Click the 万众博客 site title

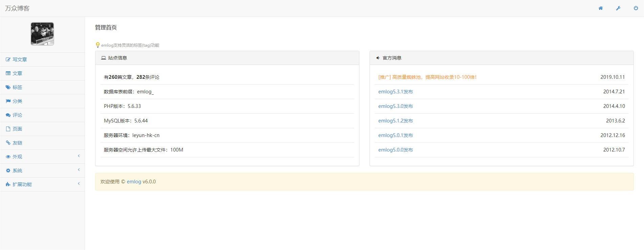[x=17, y=8]
